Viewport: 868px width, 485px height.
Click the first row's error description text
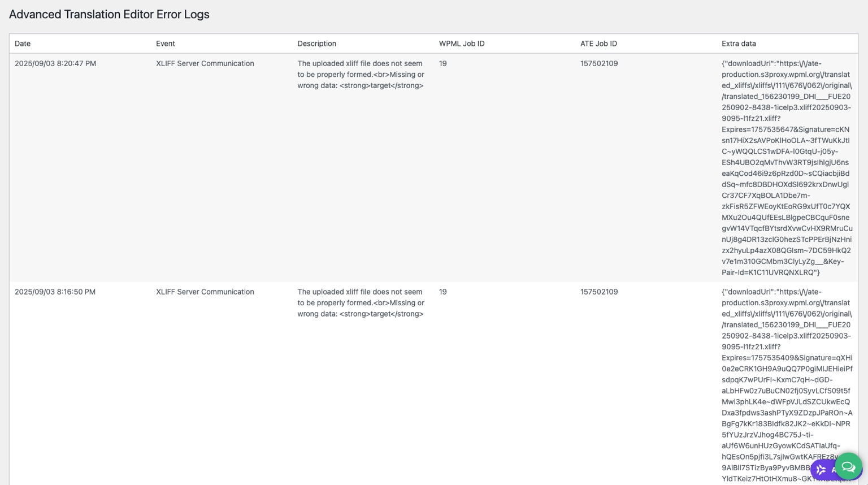[361, 75]
